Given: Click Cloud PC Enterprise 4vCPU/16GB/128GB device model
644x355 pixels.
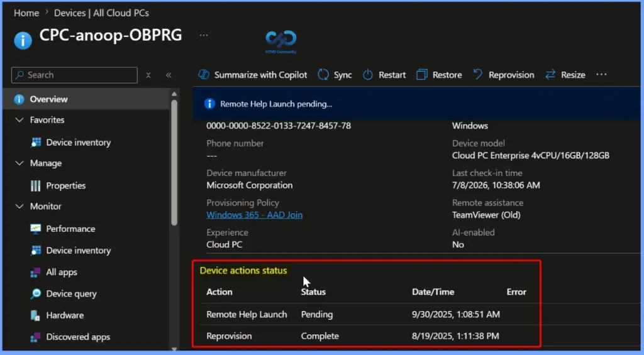Looking at the screenshot, I should (531, 156).
